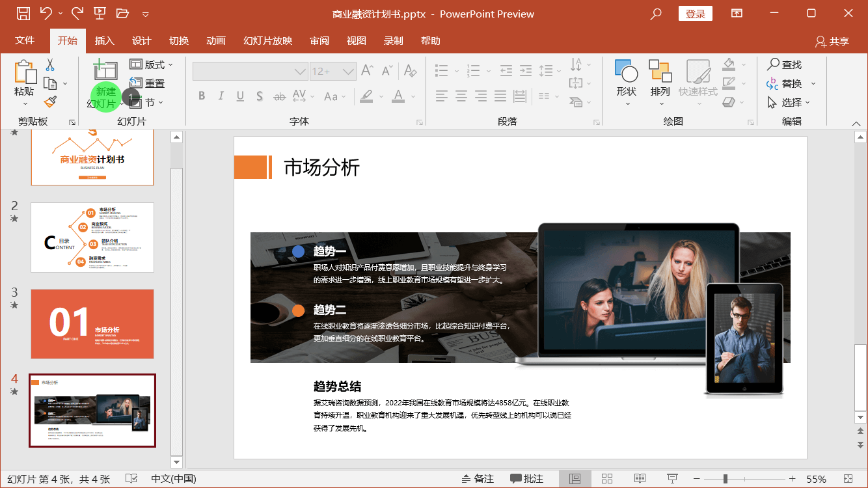Click the Slide Show icon in status bar
This screenshot has height=488, width=868.
coord(673,479)
